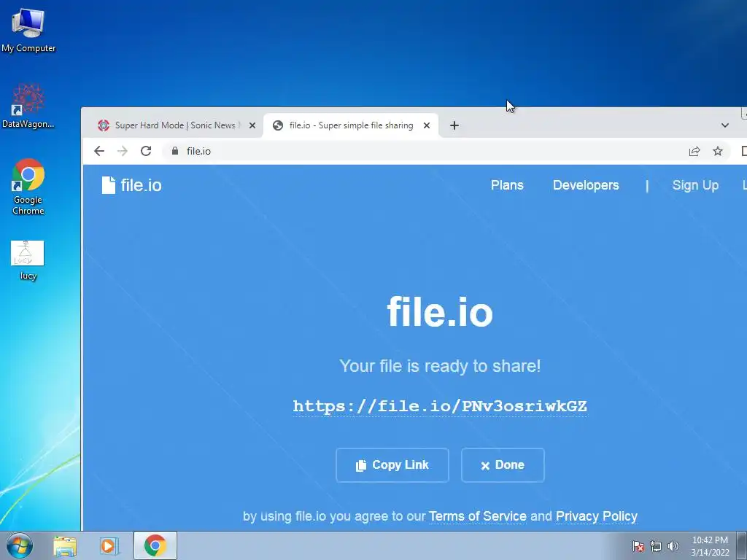Open the clock showing 10:42 PM
The height and width of the screenshot is (560, 747).
tap(710, 546)
